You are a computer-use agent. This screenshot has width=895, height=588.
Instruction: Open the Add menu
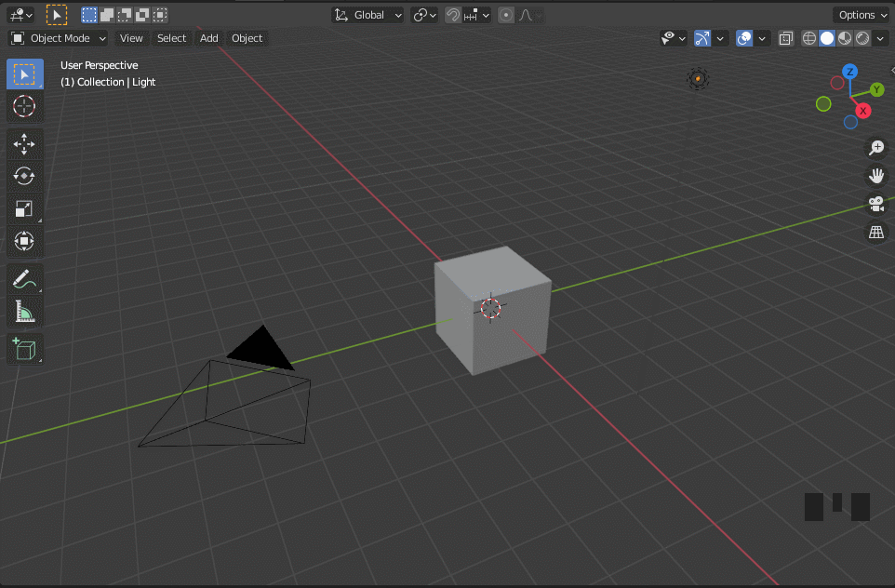(209, 38)
